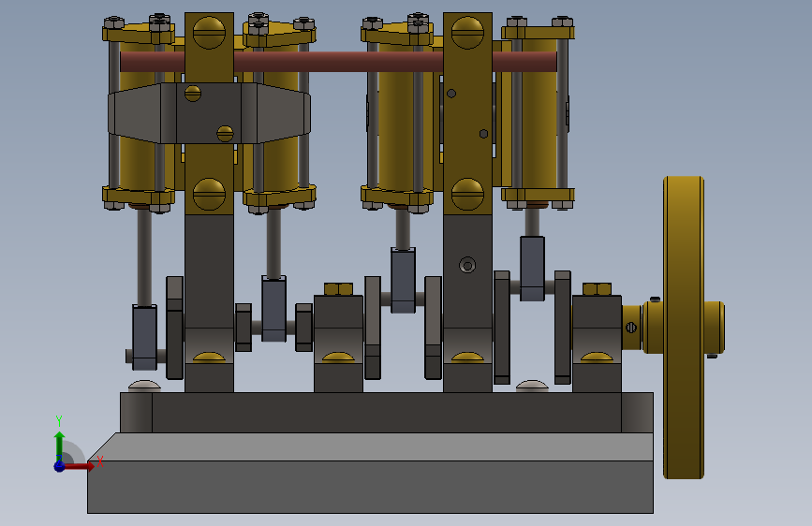The image size is (812, 526).
Task: Select the lower slotted brass screw on right column
Action: coord(467,194)
